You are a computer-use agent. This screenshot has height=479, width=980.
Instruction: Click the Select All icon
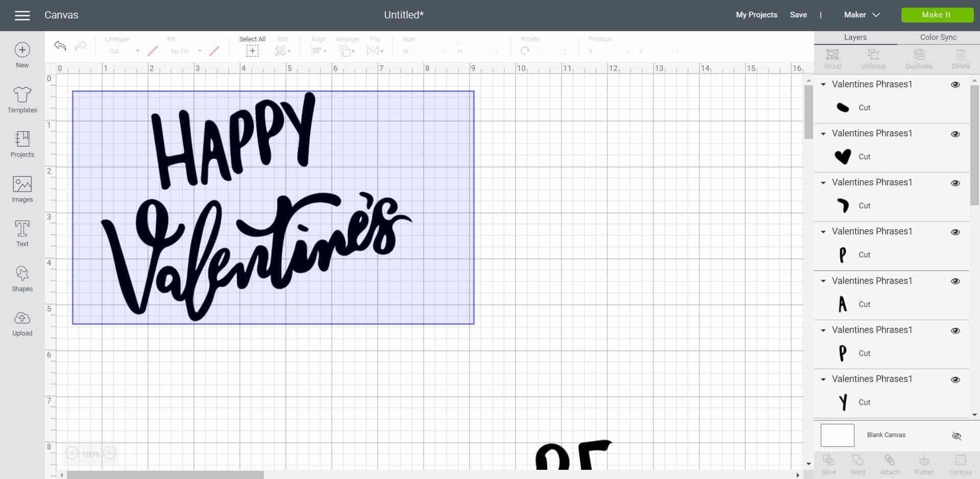coord(252,51)
